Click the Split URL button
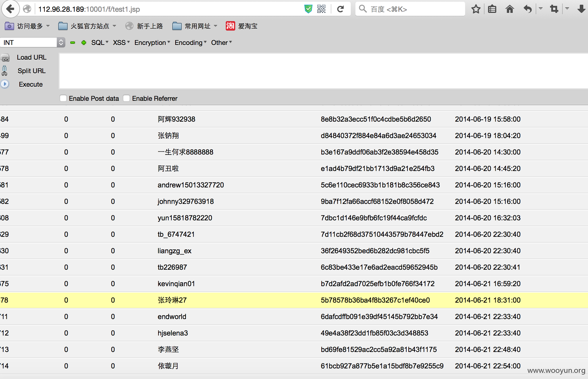This screenshot has width=588, height=379. coord(31,71)
